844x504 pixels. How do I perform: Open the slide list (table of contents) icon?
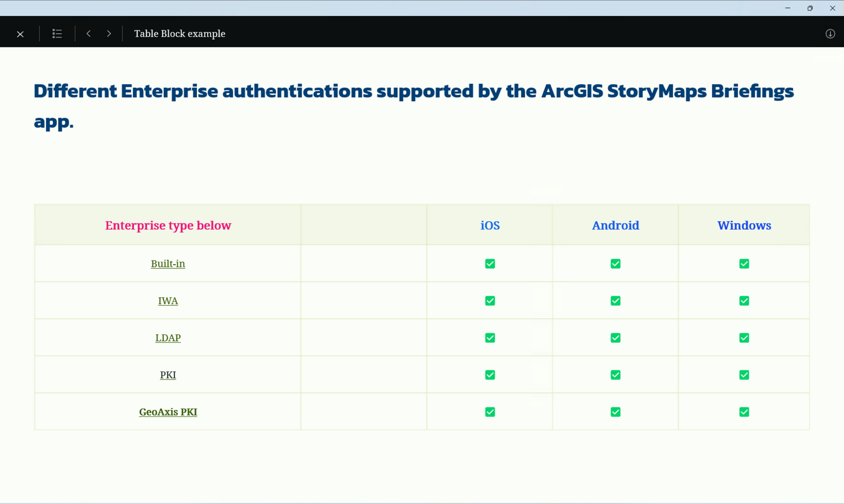[57, 34]
